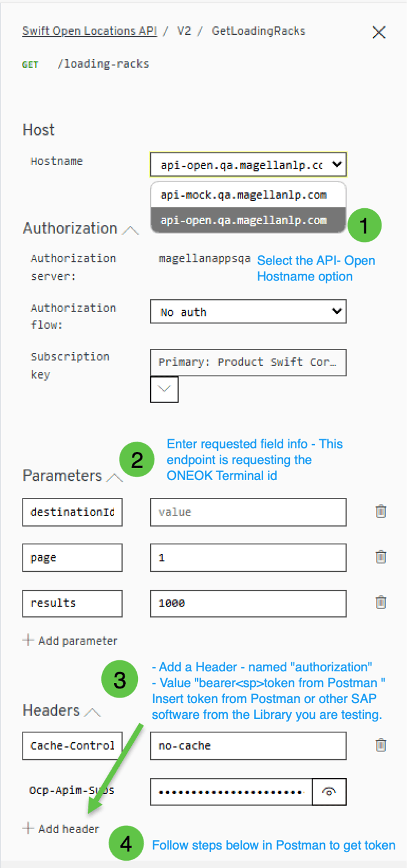Viewport: 409px width, 868px height.
Task: Click the results value field showing 1000
Action: click(x=248, y=603)
